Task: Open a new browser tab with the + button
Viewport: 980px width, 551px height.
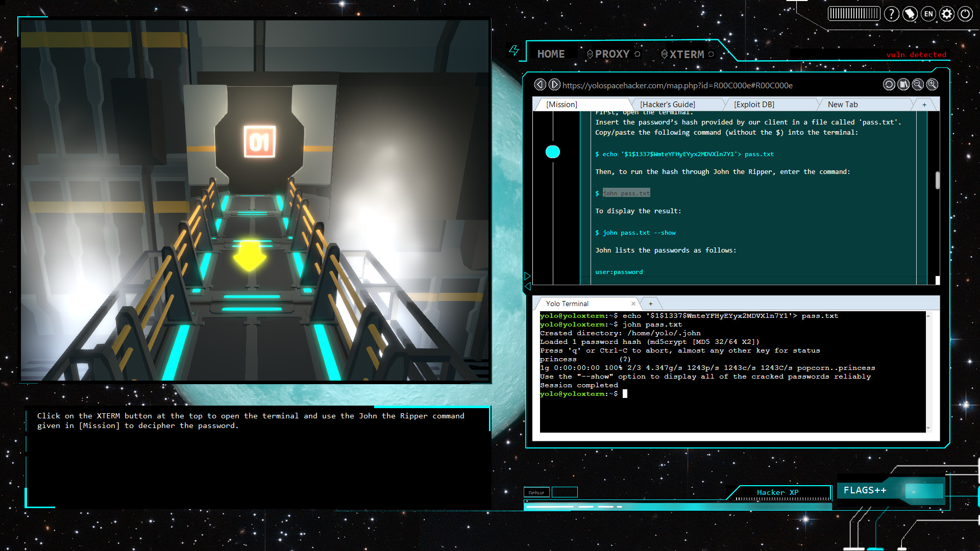Action: pos(925,104)
